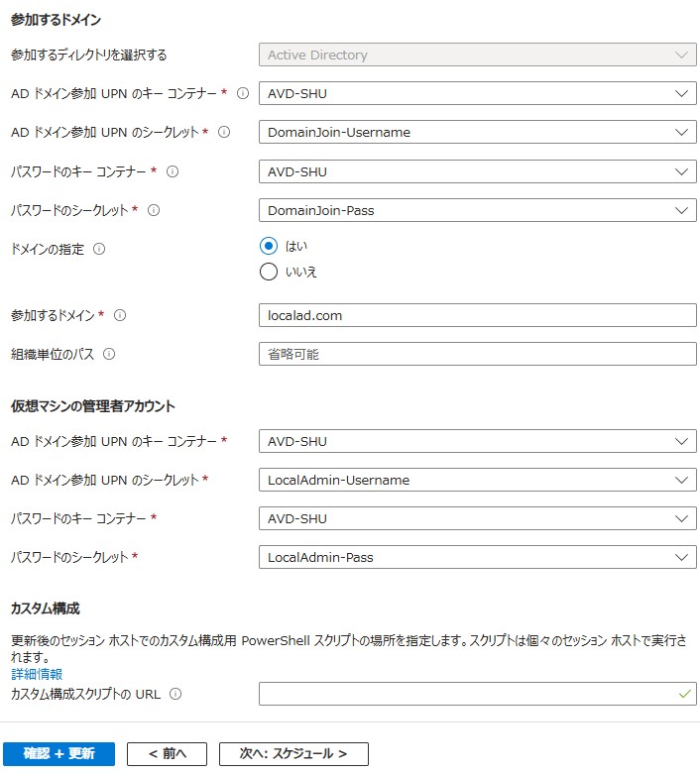
Task: Click info icon beside AD ドメイン参加 UPN のキー コンテナー
Action: click(243, 93)
